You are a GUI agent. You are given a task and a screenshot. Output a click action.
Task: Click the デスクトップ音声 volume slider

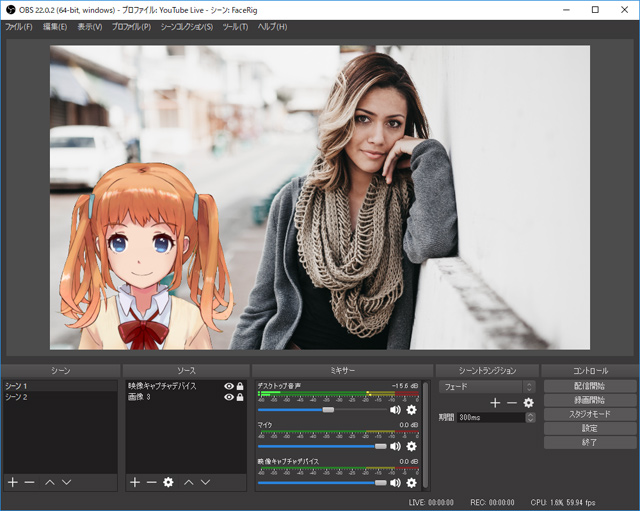point(327,409)
